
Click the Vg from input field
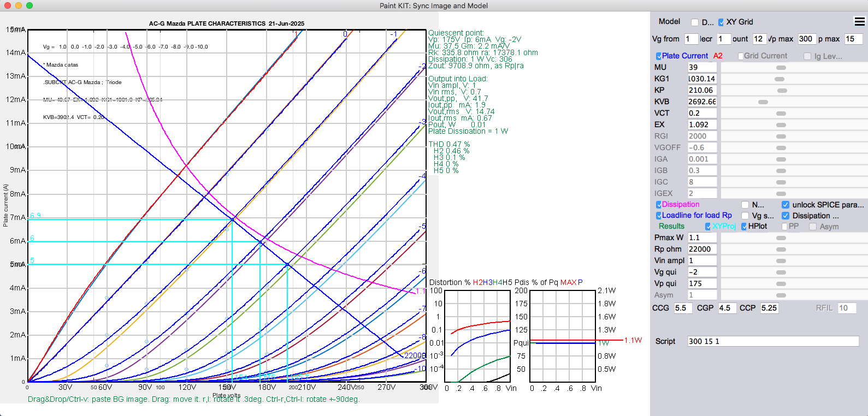pos(691,39)
